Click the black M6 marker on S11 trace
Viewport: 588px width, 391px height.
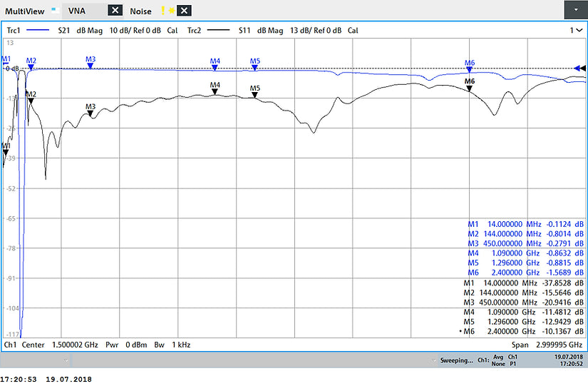[x=469, y=88]
